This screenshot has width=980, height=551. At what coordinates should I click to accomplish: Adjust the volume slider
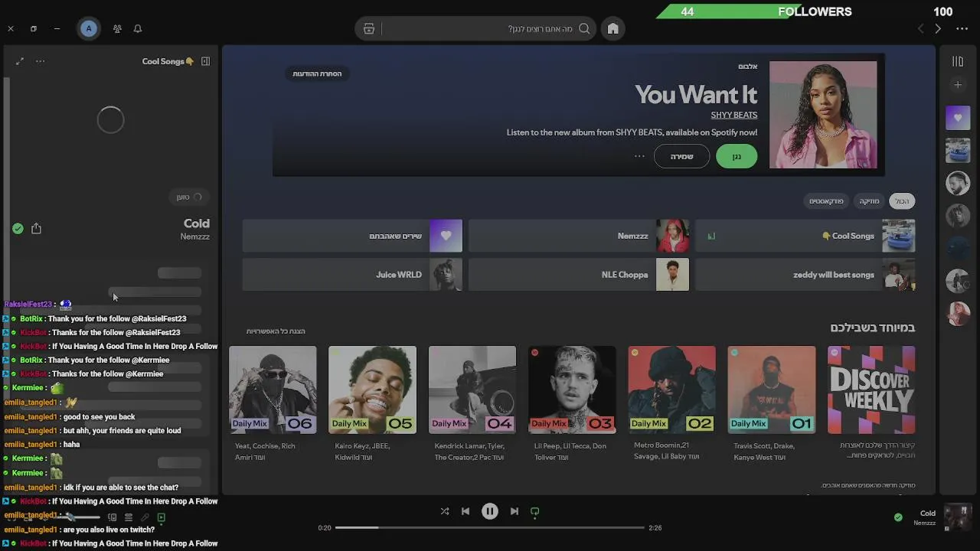[x=77, y=517]
